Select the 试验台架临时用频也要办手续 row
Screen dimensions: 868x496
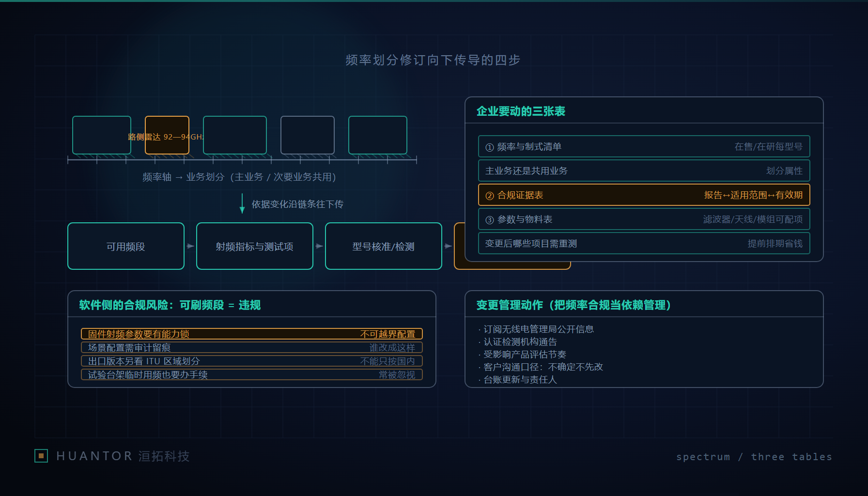tap(252, 374)
